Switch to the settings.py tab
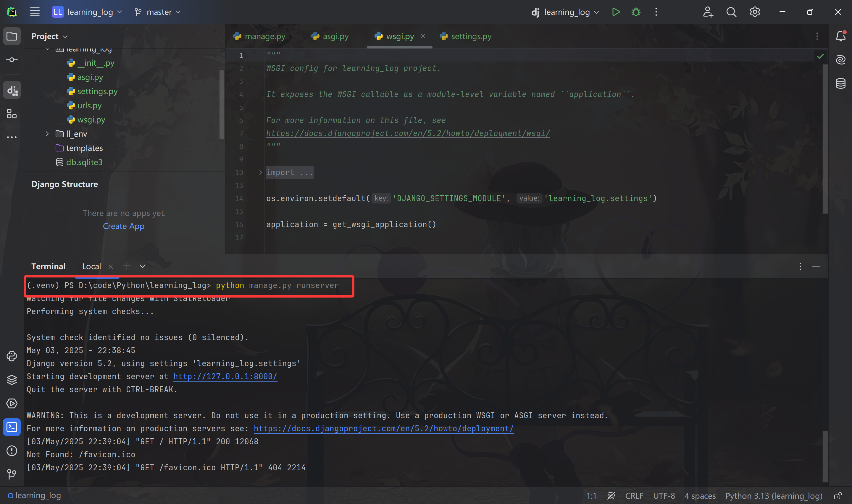The height and width of the screenshot is (504, 852). point(471,36)
